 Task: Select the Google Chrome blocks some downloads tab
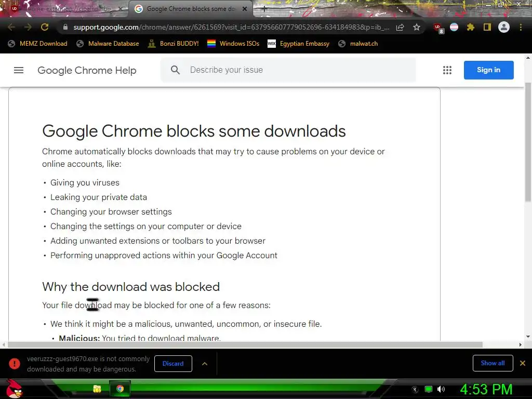point(190,9)
